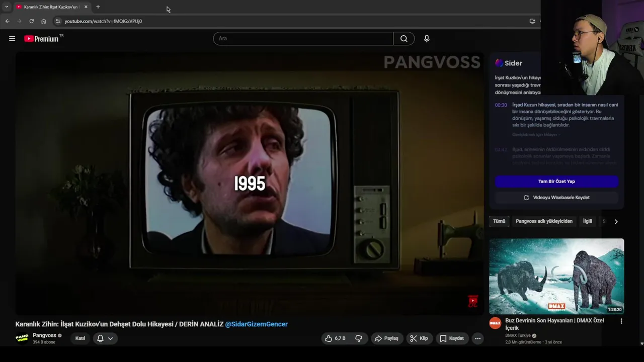644x362 pixels.
Task: Join the channel with Katıl button
Action: click(80, 338)
